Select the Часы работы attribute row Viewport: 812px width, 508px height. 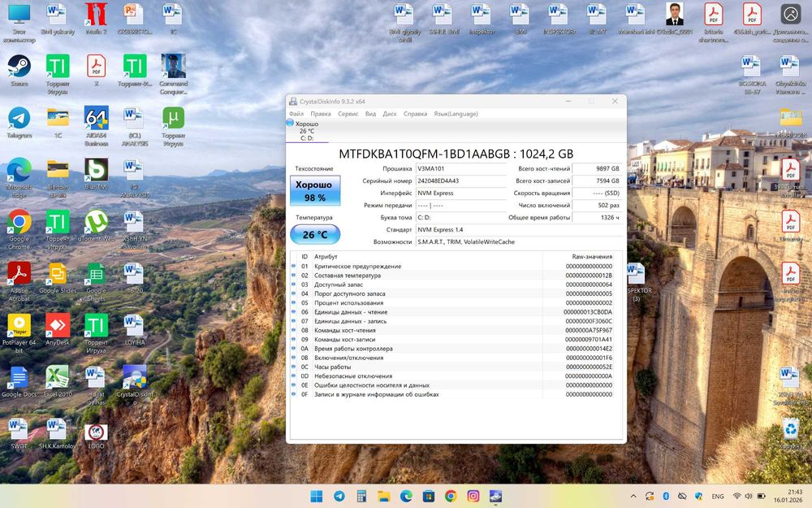[x=453, y=367]
